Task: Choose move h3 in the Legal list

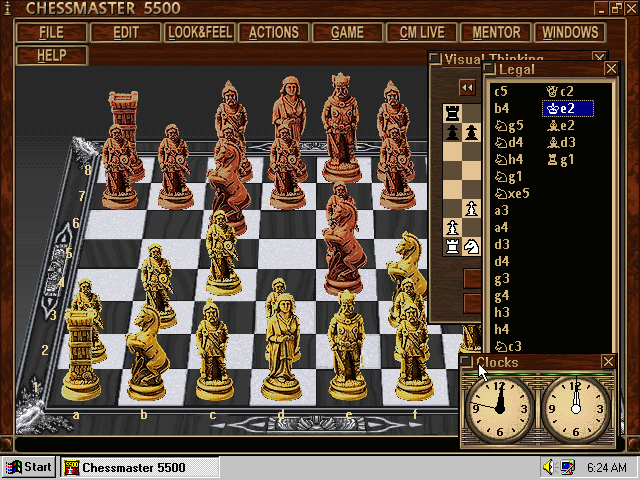Action: (502, 313)
